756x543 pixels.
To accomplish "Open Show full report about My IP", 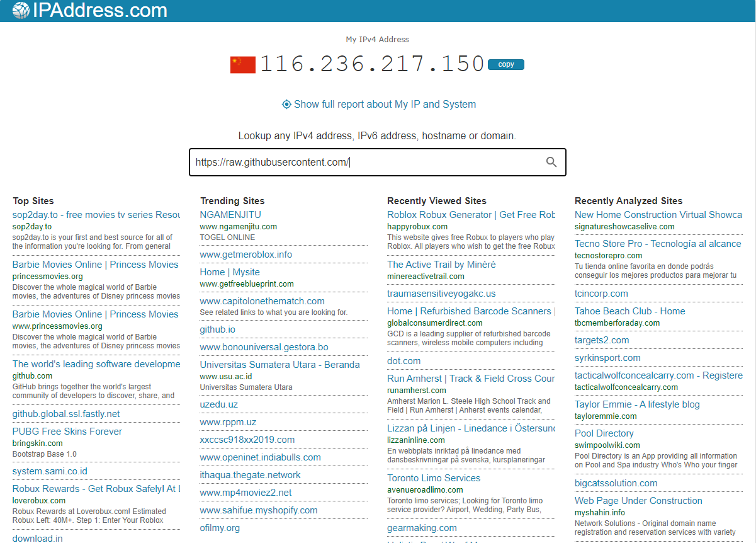I will pos(385,105).
